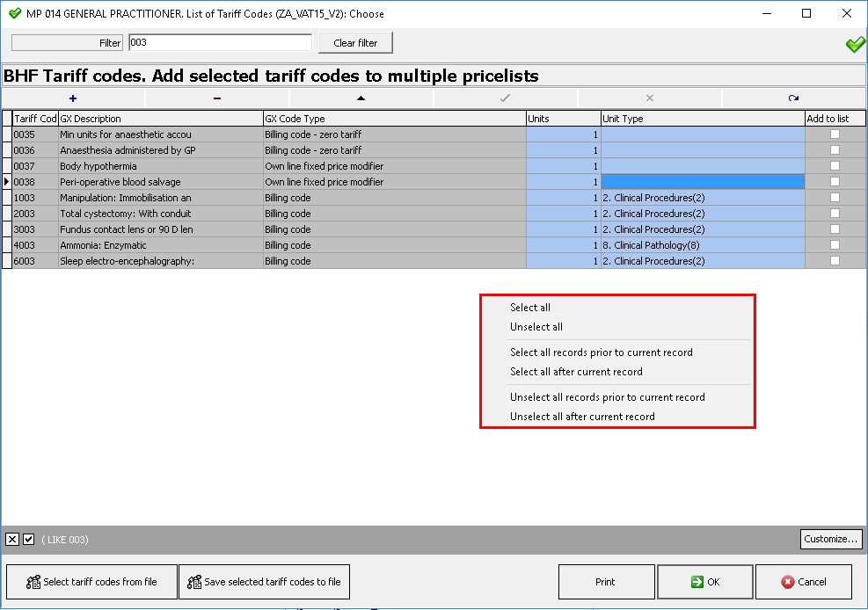Click the minus icon to delete record
This screenshot has height=610, width=868.
click(x=217, y=98)
